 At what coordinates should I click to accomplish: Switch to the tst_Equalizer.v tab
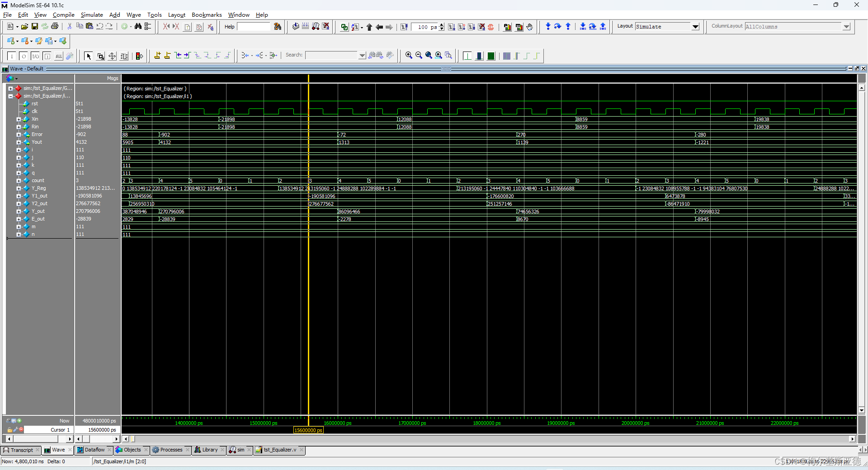(279, 450)
